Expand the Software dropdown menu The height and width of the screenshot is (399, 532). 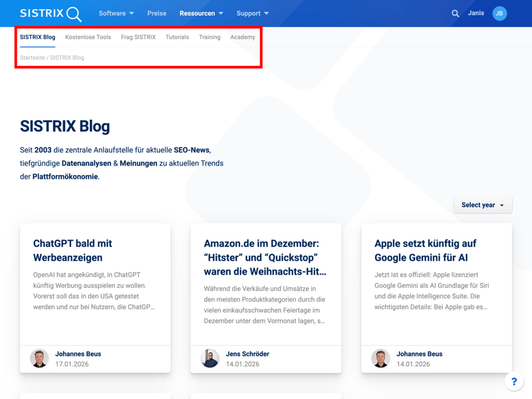pos(116,13)
